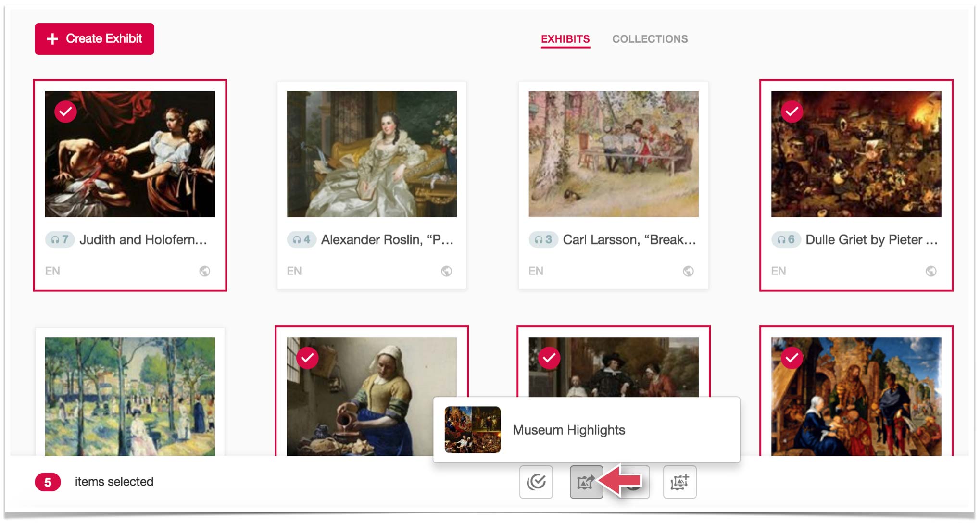The height and width of the screenshot is (524, 980).
Task: Click audio count badge on Judith card
Action: 60,239
